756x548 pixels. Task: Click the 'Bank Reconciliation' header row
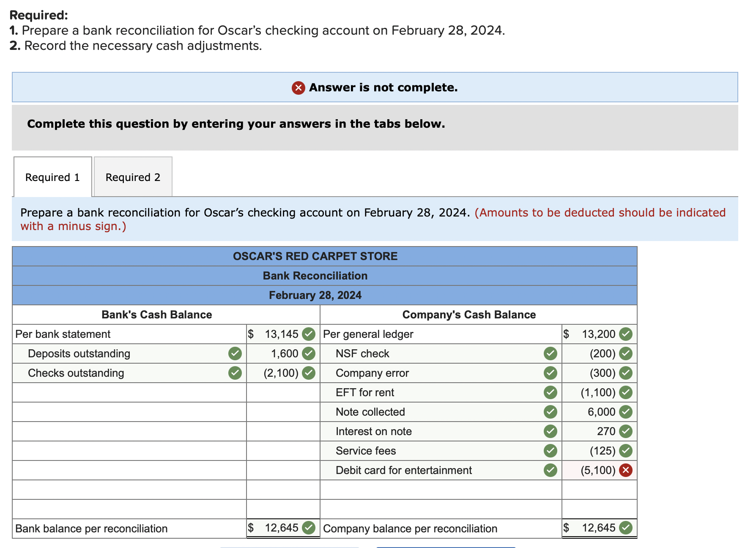click(x=325, y=276)
